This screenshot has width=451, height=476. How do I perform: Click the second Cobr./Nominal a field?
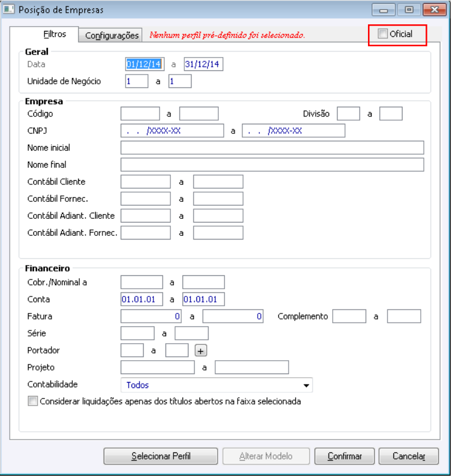point(204,283)
